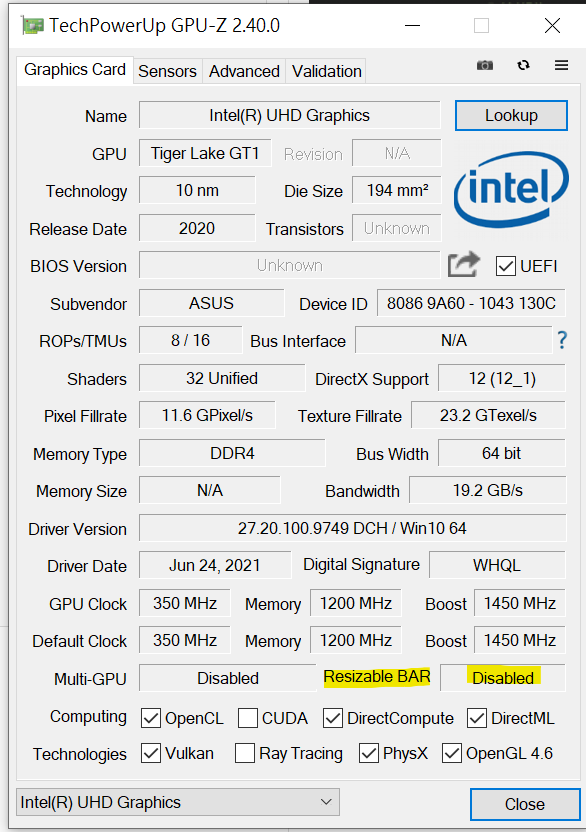The image size is (586, 832).
Task: Click the screenshot camera icon
Action: click(485, 65)
